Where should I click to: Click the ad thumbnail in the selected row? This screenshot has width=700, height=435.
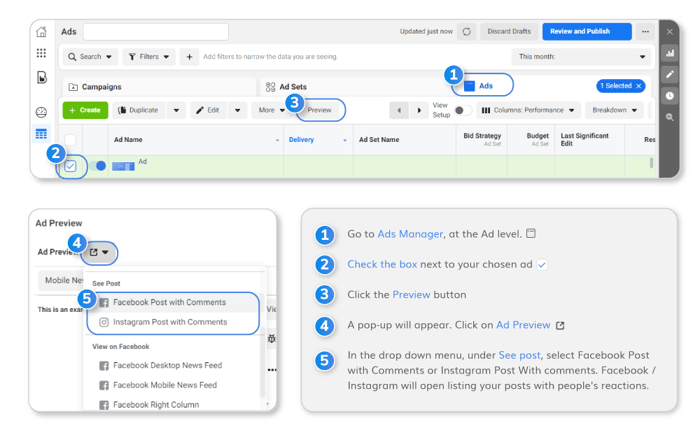(x=123, y=167)
